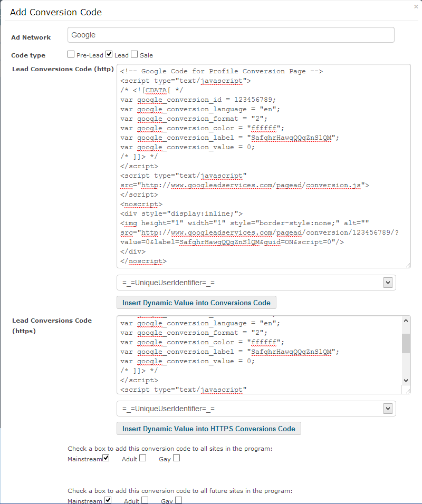Open the https UniqueUserIdentifier dropdown

[256, 409]
